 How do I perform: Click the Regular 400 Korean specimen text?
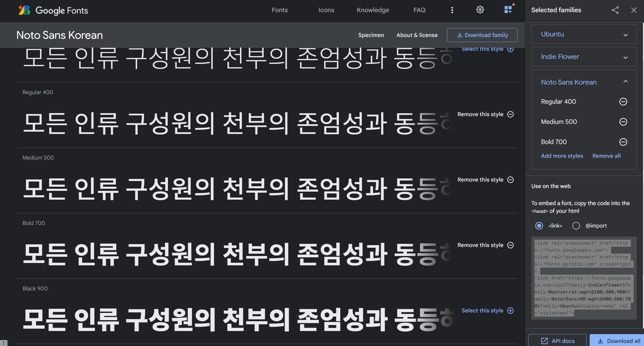[237, 123]
